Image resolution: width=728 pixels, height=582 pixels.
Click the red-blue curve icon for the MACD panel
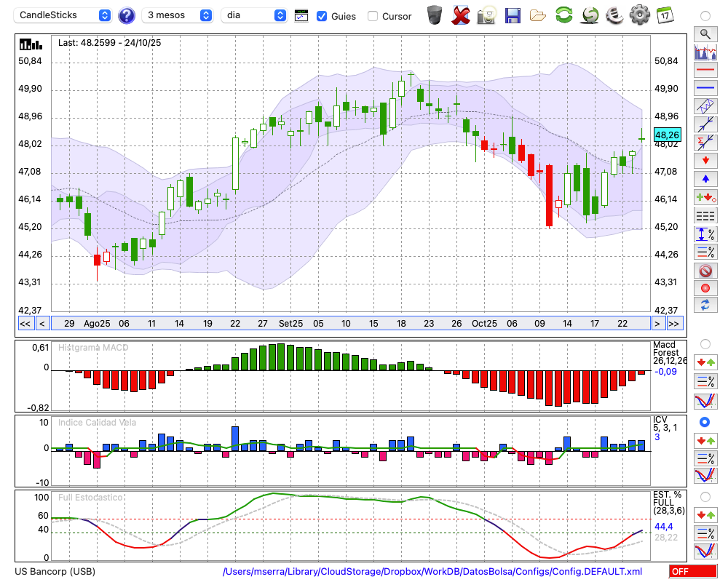point(705,401)
